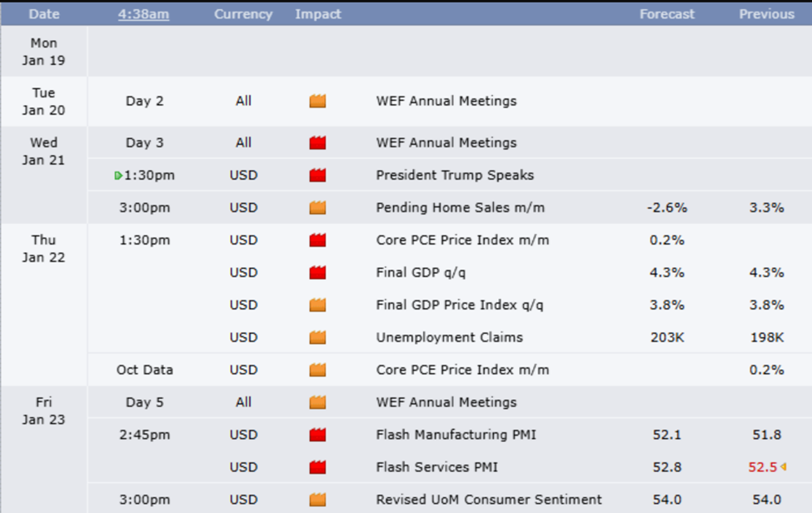Click the Pending Home Sales forecast value -2.6%

click(x=667, y=208)
